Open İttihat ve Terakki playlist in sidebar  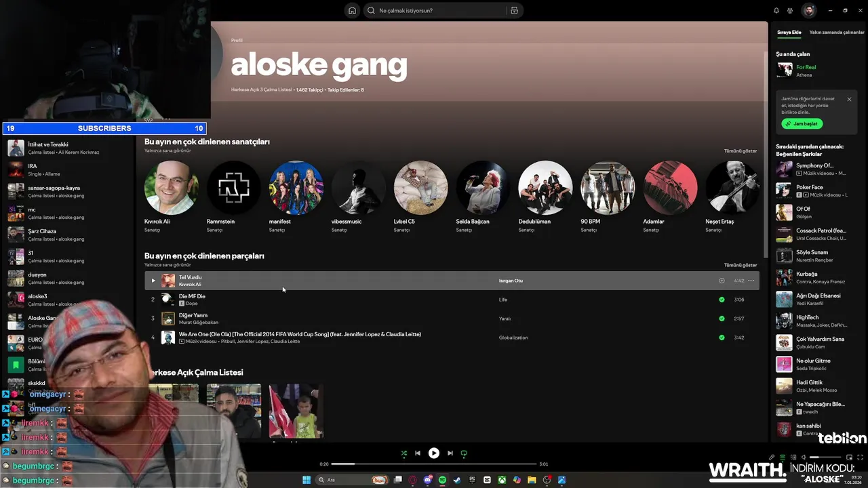tap(68, 148)
